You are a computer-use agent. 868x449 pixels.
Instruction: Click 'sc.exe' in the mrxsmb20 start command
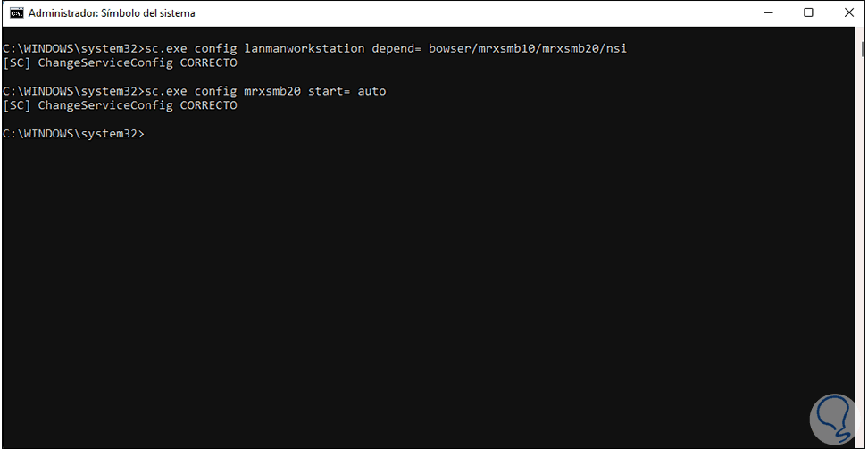[166, 91]
